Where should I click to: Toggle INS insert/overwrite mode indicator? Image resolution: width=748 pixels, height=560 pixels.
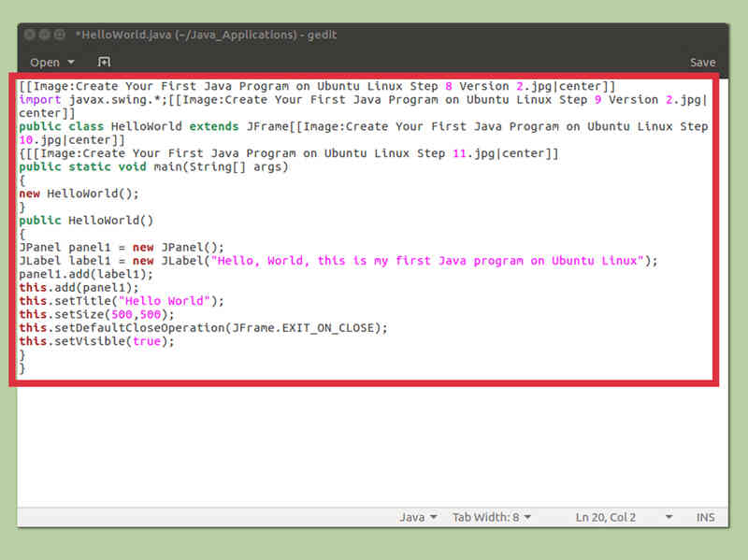coord(706,516)
